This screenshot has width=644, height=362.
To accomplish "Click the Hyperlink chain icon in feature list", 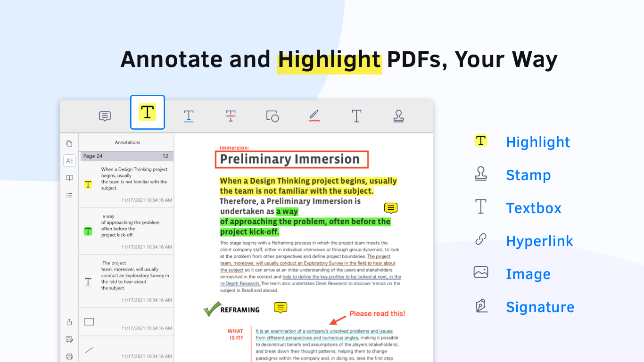I will 480,240.
